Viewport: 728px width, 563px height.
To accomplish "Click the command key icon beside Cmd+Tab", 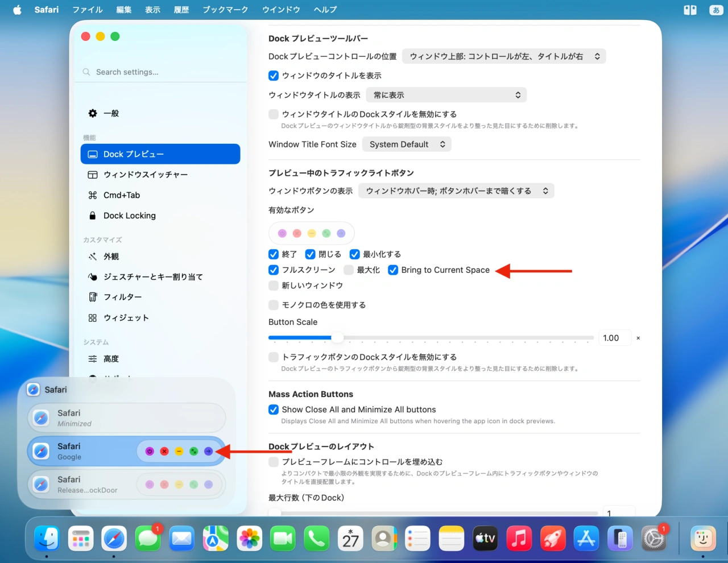I will 93,195.
